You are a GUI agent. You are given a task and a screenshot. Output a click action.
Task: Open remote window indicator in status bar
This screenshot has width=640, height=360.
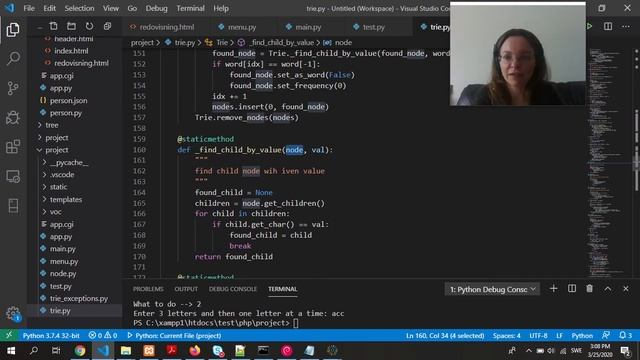pos(9,336)
